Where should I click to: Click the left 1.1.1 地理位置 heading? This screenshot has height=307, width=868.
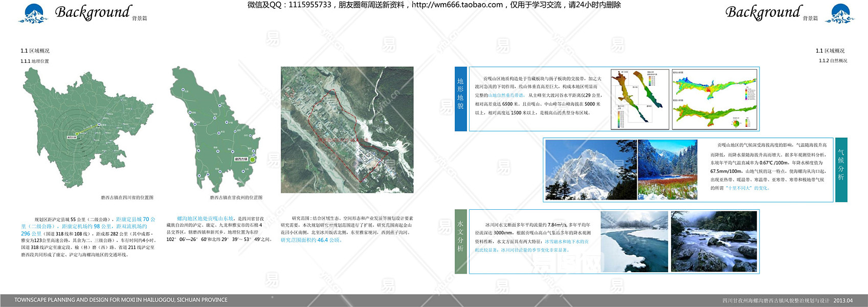[35, 61]
